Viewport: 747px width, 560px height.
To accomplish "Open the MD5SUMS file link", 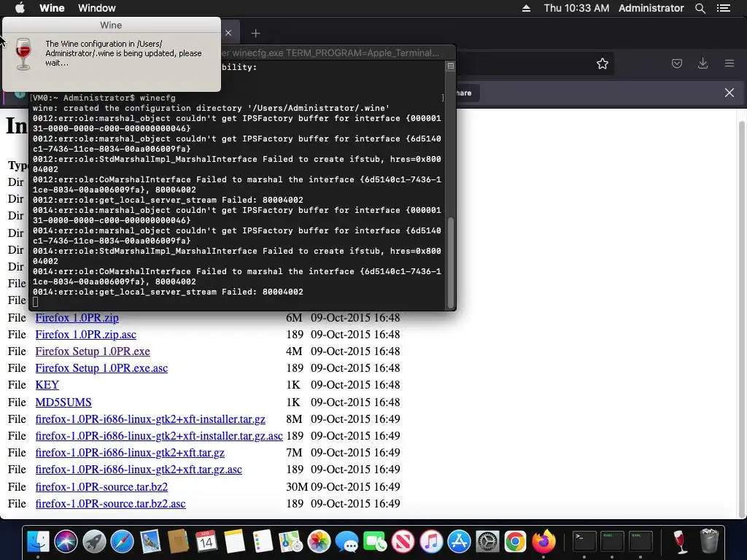I will tap(63, 402).
